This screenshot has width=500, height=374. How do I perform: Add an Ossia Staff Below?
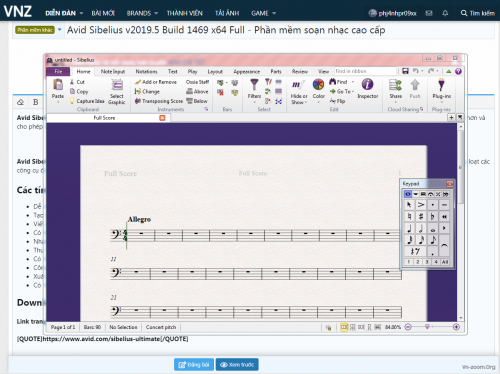pyautogui.click(x=197, y=101)
